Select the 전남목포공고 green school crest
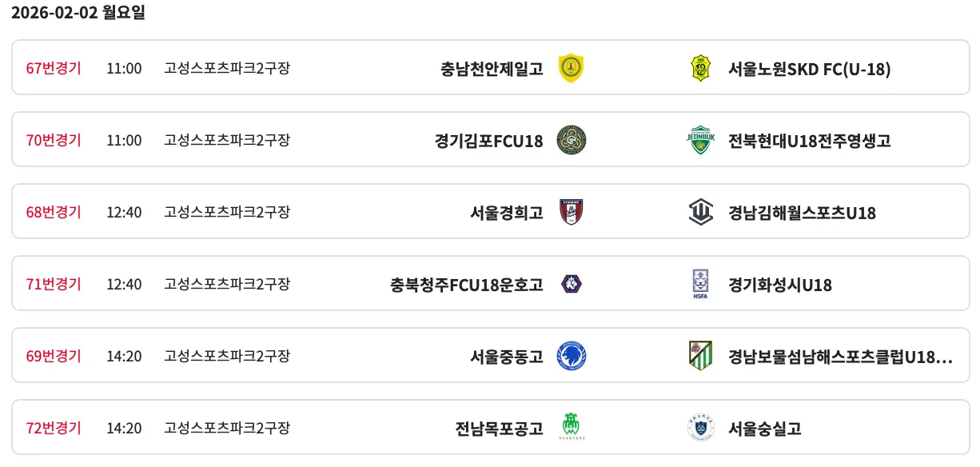 pyautogui.click(x=571, y=428)
